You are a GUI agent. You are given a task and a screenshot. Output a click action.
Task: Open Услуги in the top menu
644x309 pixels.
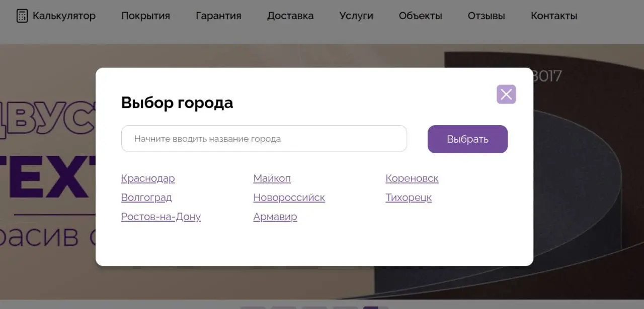[x=356, y=16]
